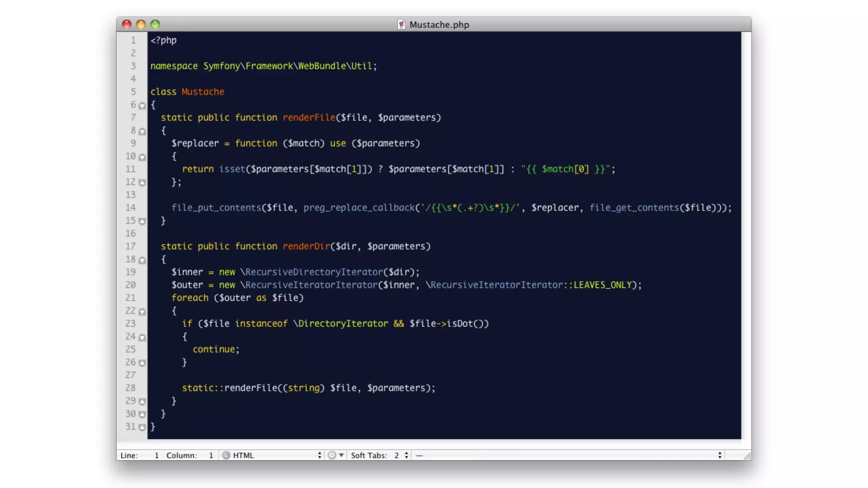Click the fold end marker on line 12
Image resolution: width=868 pixels, height=488 pixels.
pos(142,183)
